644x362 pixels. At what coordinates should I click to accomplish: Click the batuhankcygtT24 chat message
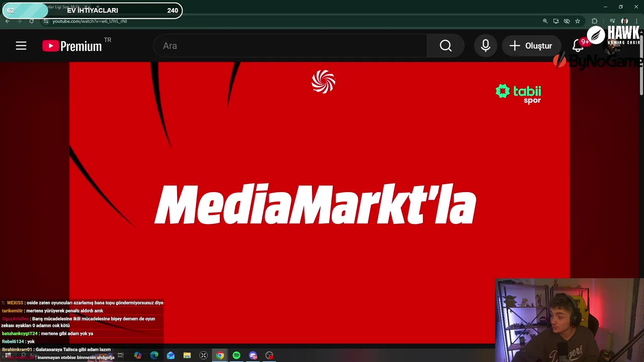pos(47,333)
